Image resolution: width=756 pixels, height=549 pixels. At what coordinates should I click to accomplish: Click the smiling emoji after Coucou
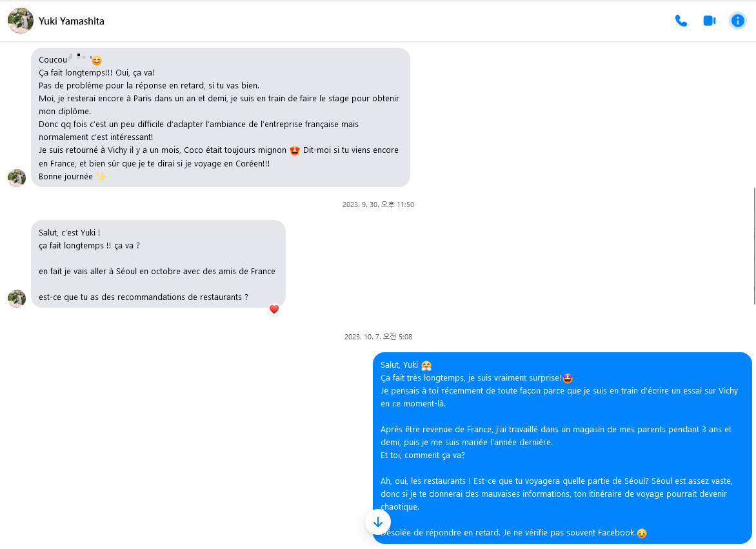pyautogui.click(x=96, y=60)
